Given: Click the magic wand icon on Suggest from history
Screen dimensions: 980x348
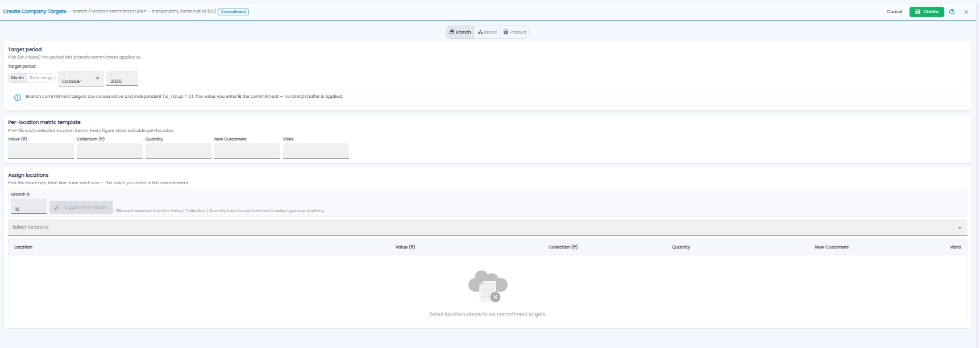Looking at the screenshot, I should (57, 208).
